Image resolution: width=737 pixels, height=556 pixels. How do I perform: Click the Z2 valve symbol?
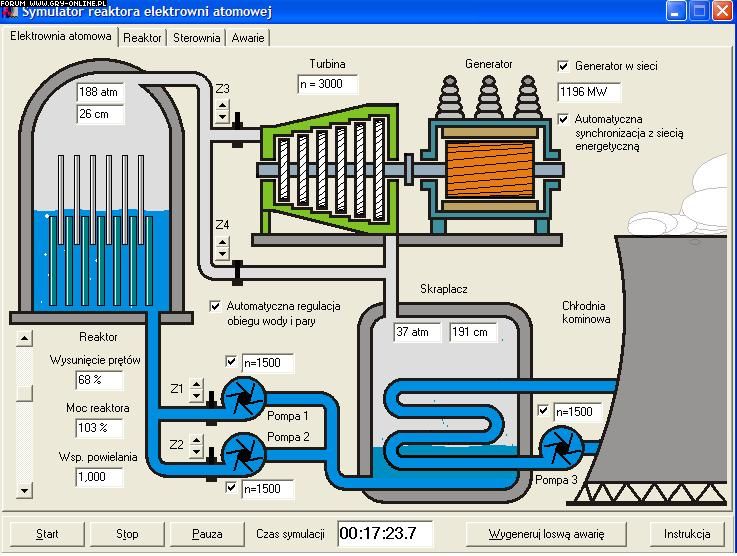(x=211, y=464)
